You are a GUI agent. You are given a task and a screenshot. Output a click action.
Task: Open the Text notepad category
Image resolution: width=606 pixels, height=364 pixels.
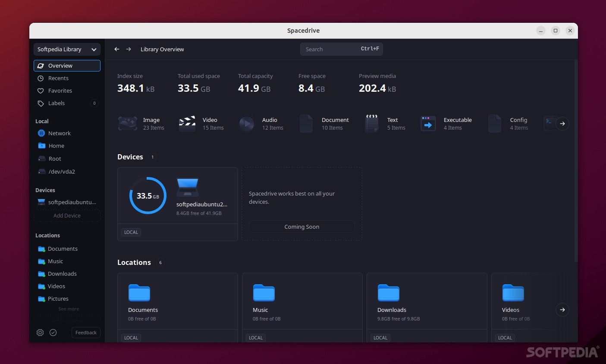coord(372,124)
